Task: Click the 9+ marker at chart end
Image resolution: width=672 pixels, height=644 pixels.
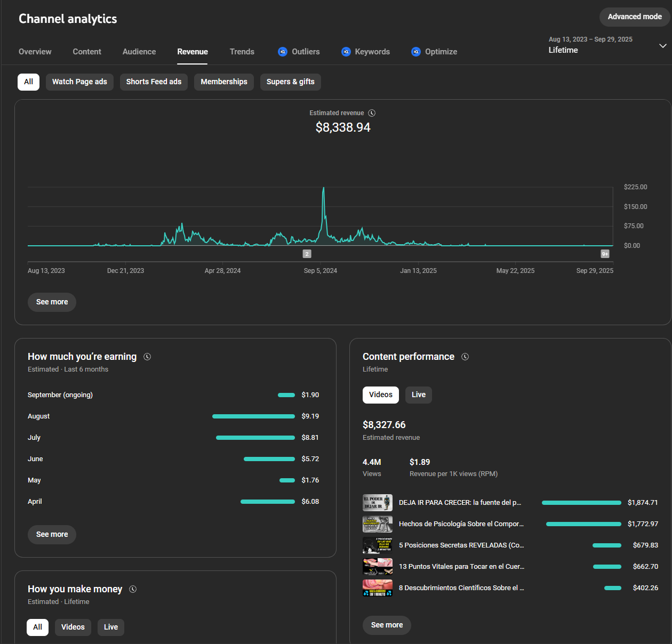Action: coord(605,254)
